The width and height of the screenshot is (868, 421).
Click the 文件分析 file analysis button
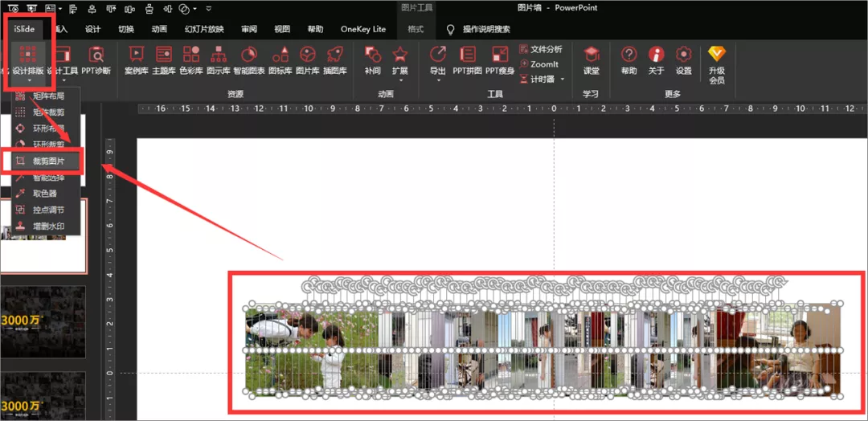pos(541,49)
